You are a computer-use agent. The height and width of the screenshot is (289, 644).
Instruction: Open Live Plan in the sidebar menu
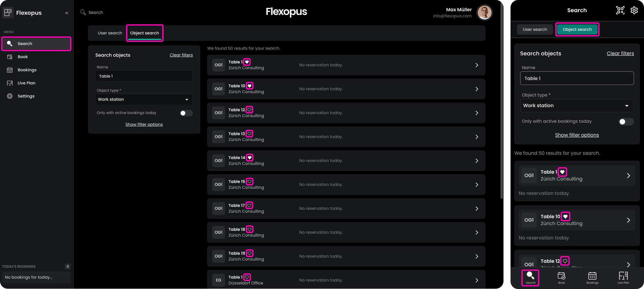pos(26,83)
